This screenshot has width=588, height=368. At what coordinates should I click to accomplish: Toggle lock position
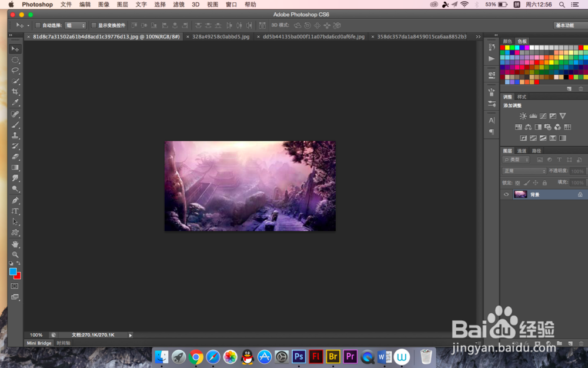pyautogui.click(x=536, y=183)
